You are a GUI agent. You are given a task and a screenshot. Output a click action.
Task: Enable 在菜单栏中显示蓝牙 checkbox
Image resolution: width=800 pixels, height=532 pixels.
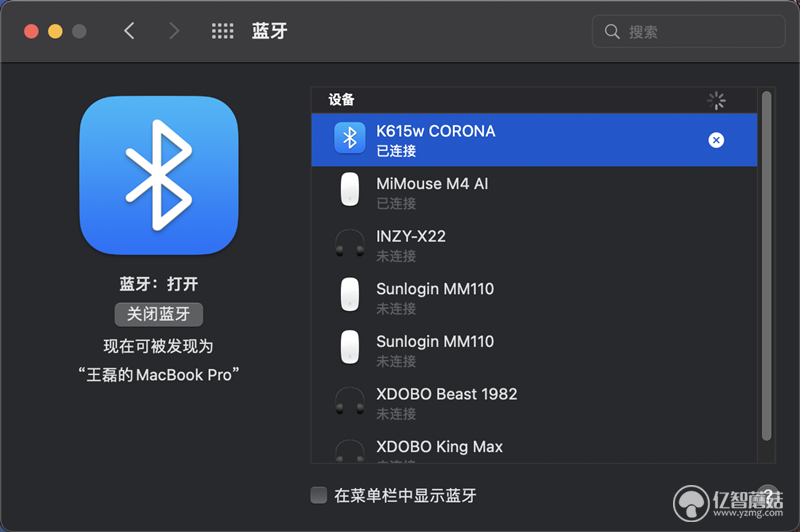pos(318,495)
